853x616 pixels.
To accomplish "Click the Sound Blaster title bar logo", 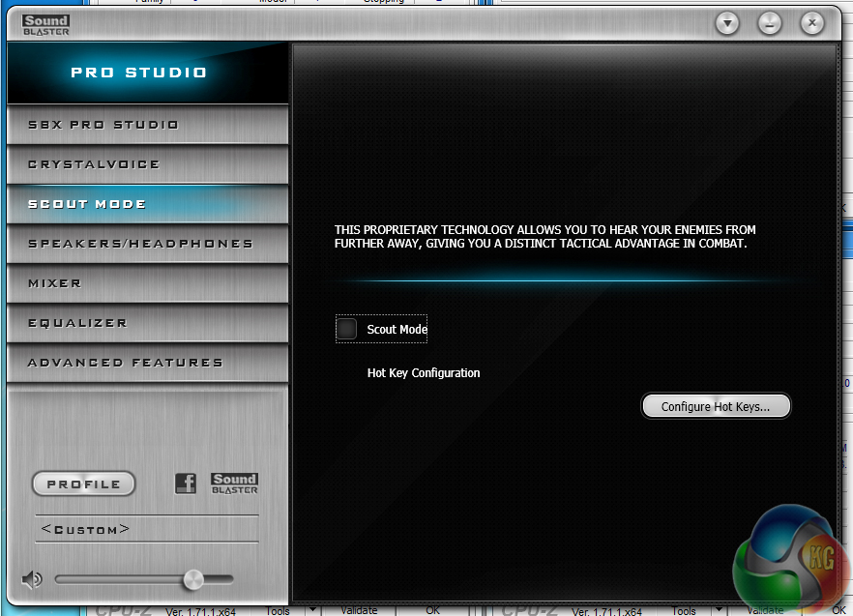I will point(46,25).
